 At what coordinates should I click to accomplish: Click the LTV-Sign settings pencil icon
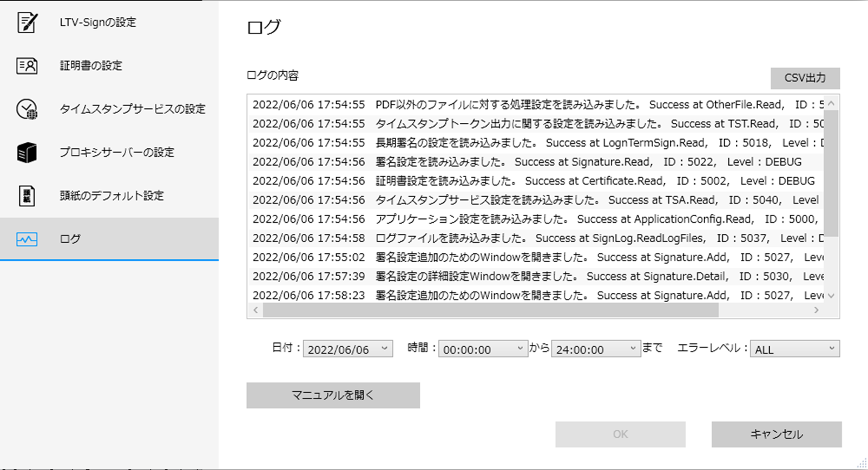click(27, 23)
